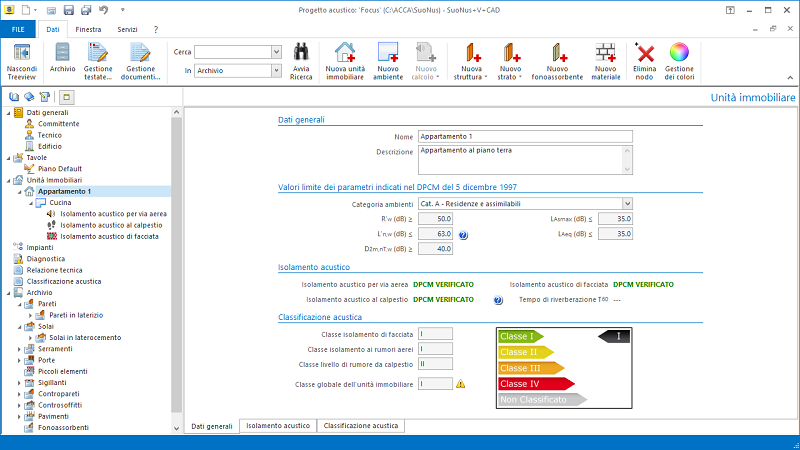
Task: Start search with Avvia Ricerca binoculars
Action: 301,62
